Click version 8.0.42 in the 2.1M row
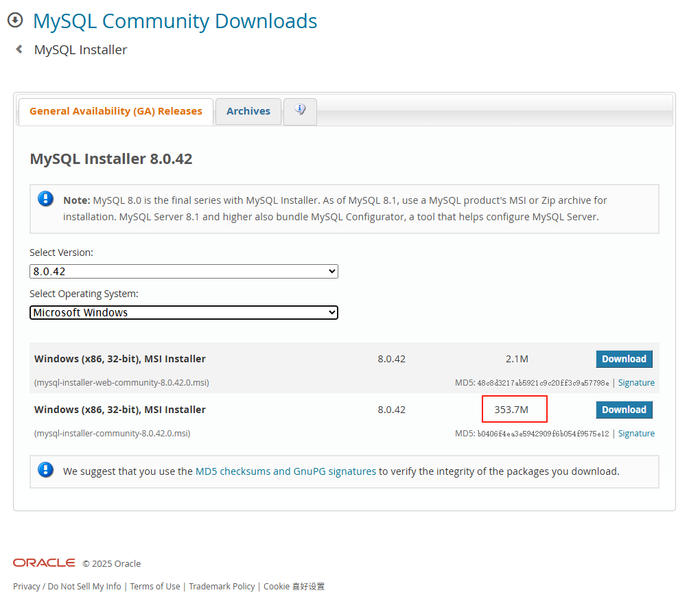Screen dimensions: 700x610 [x=391, y=359]
